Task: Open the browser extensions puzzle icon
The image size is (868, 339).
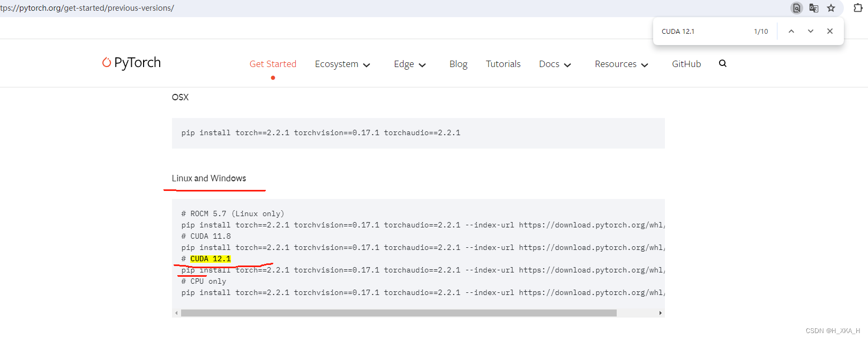Action: pyautogui.click(x=858, y=8)
